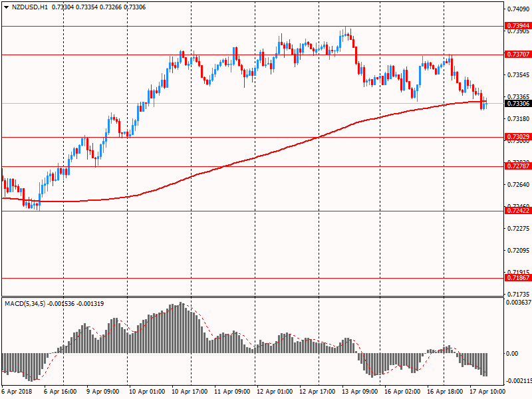Screen dimensions: 532x399
Task: Select the 0.71867 price level label
Action: pos(518,278)
